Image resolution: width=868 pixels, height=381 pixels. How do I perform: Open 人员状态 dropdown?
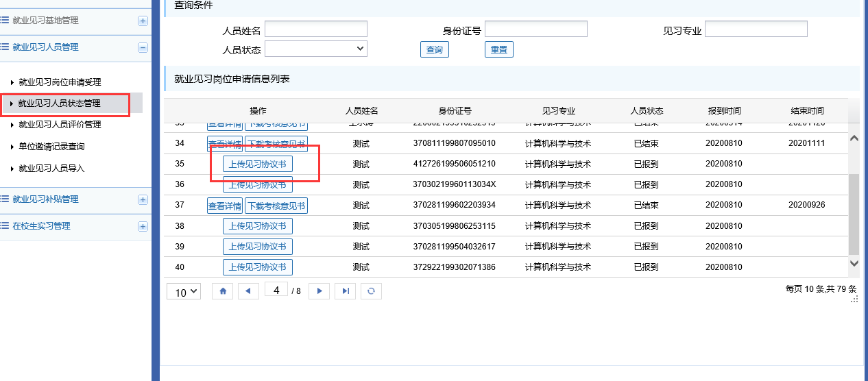tap(316, 49)
